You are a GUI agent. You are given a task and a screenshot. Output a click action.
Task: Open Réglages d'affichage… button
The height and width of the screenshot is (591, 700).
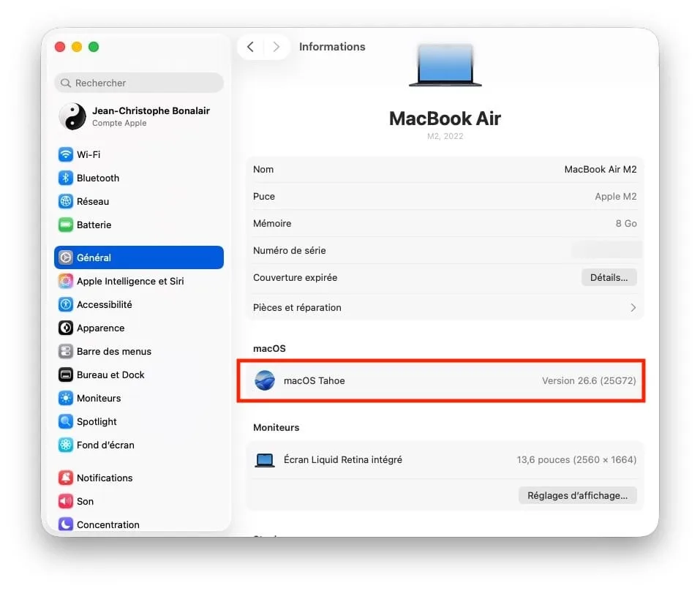pos(578,495)
